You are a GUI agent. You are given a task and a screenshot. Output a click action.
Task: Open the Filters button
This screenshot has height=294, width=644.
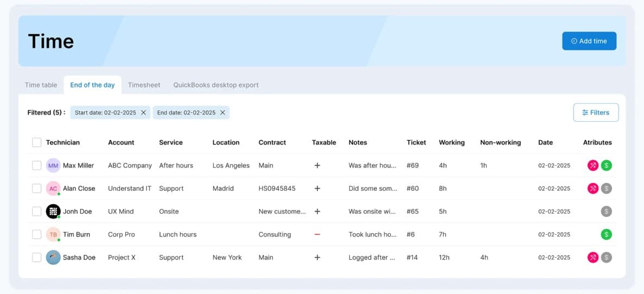tap(596, 112)
